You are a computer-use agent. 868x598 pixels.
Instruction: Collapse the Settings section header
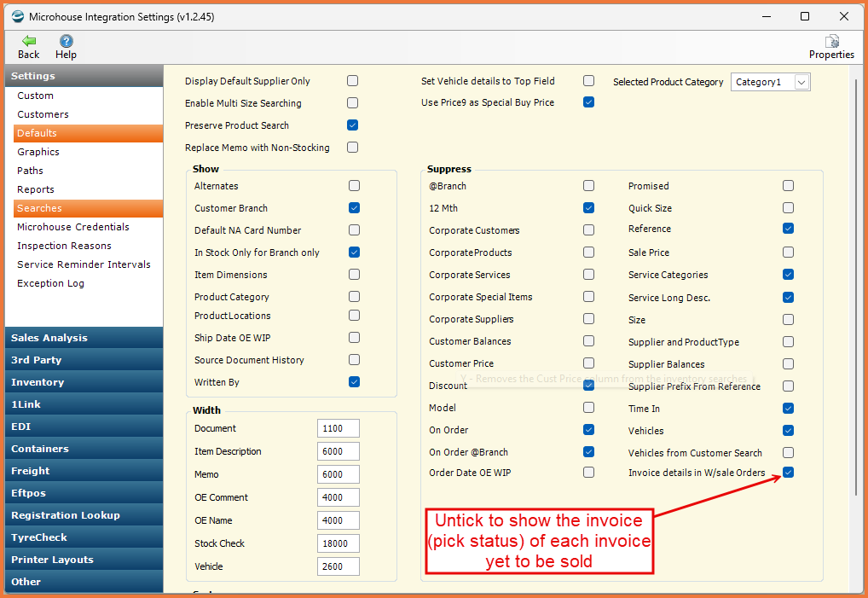click(84, 76)
